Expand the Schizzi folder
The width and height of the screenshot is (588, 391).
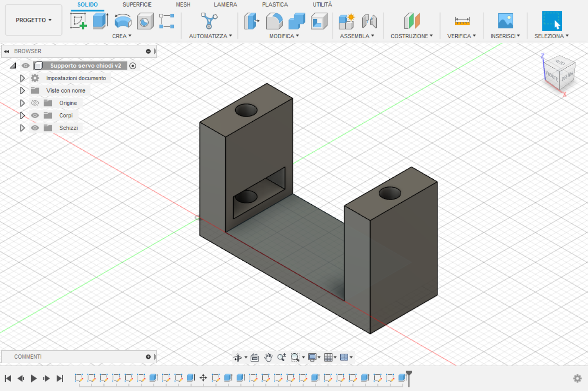22,128
